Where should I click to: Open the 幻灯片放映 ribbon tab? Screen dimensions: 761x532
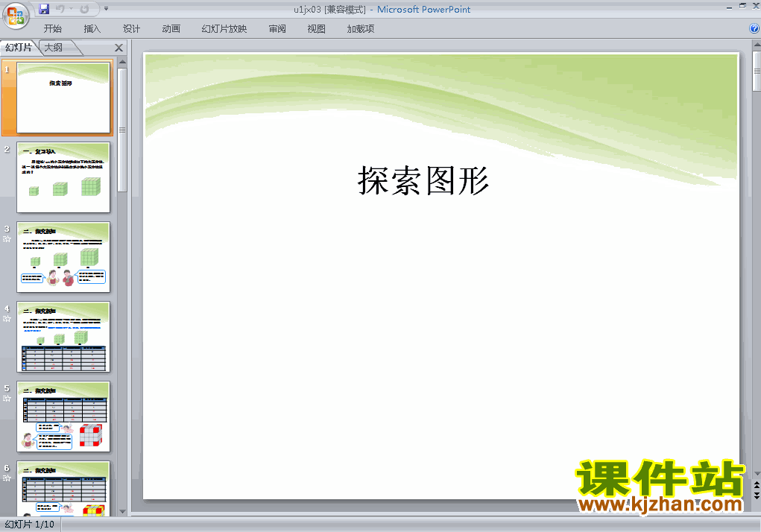point(224,28)
